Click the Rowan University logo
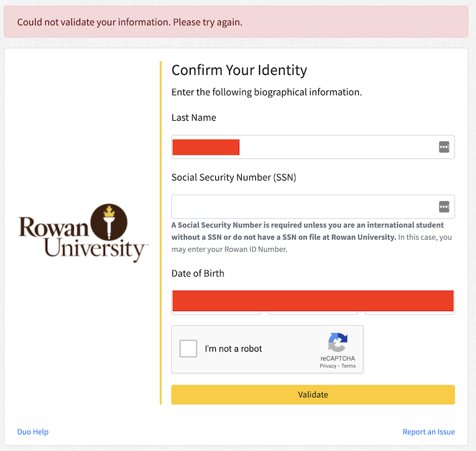Image resolution: width=476 pixels, height=451 pixels. pos(83,233)
